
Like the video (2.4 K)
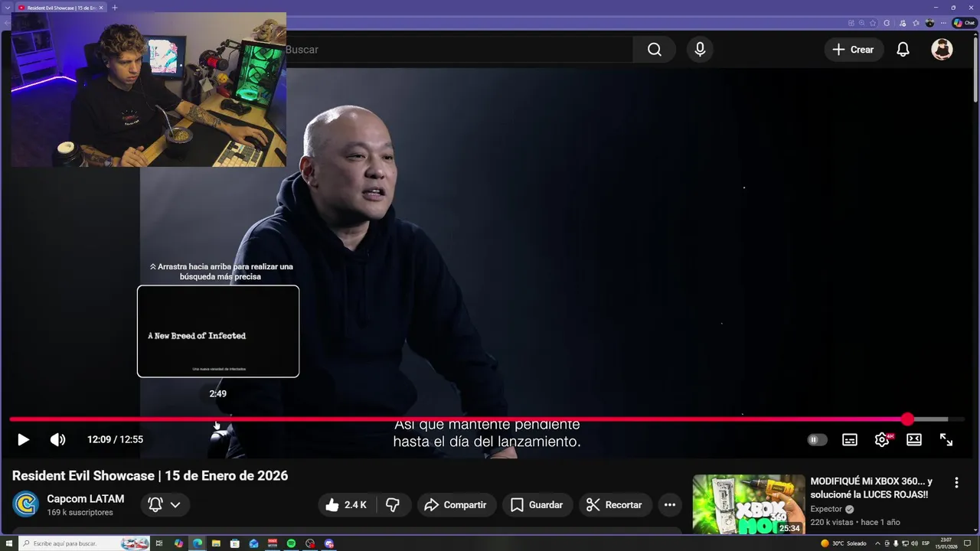[x=345, y=505]
